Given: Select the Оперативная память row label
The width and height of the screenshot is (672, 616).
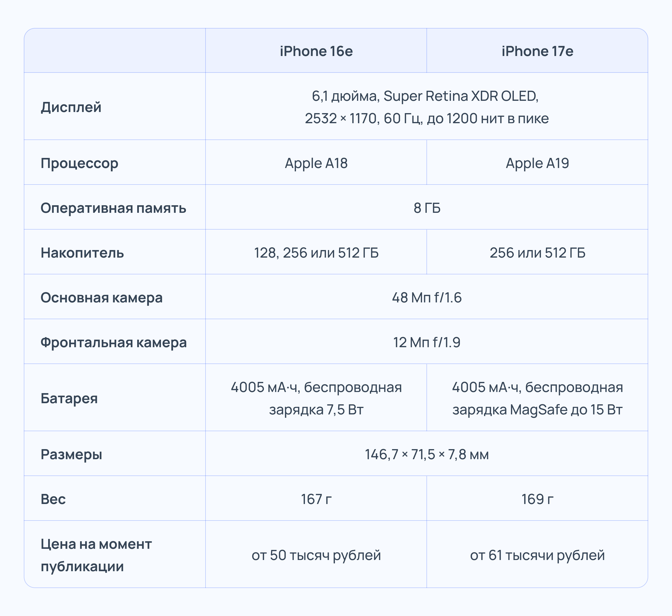Looking at the screenshot, I should [113, 208].
